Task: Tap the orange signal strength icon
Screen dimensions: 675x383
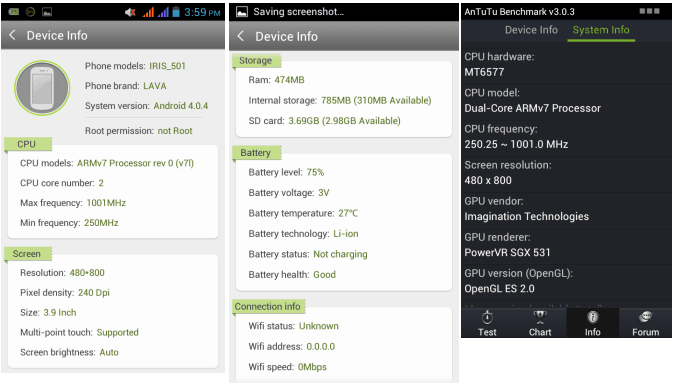Action: pos(149,12)
